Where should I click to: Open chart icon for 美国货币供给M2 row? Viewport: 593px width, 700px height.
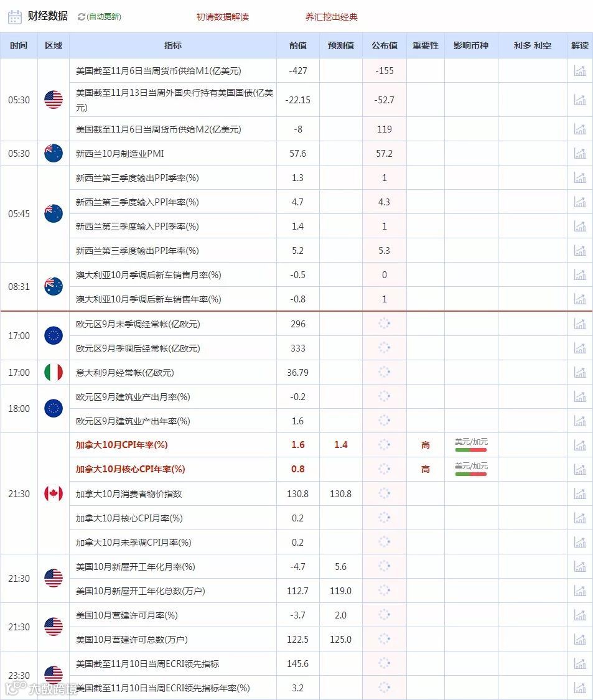click(579, 129)
